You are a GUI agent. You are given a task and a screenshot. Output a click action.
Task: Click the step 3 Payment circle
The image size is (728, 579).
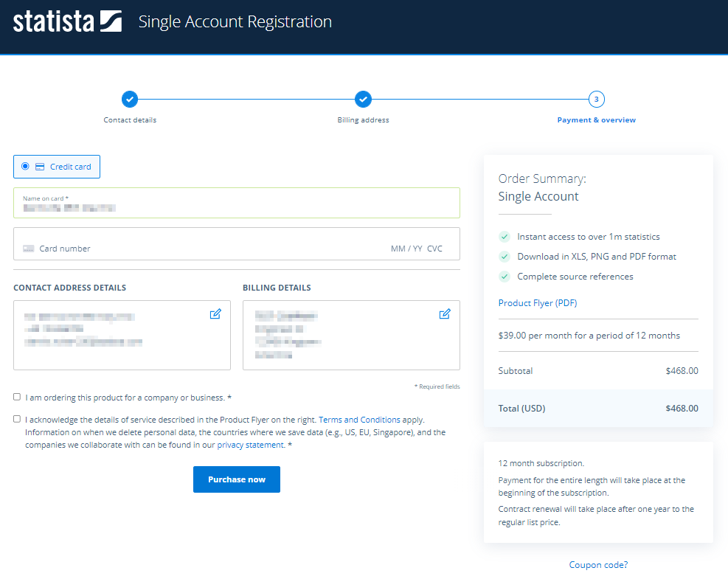point(597,99)
